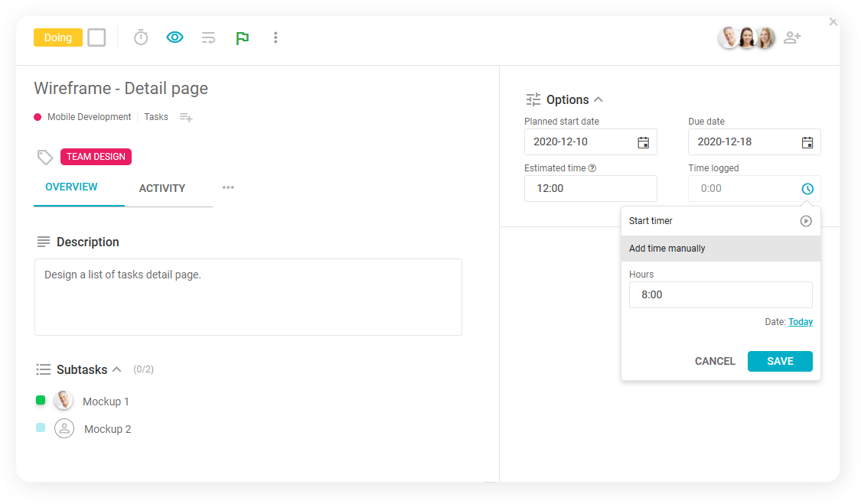This screenshot has width=861, height=504.
Task: Click the first assignee avatar
Action: [729, 37]
